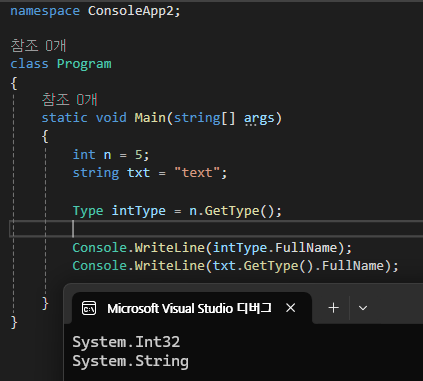Click the literal 5 in int n line
Image resolution: width=423 pixels, height=381 pixels.
click(138, 155)
